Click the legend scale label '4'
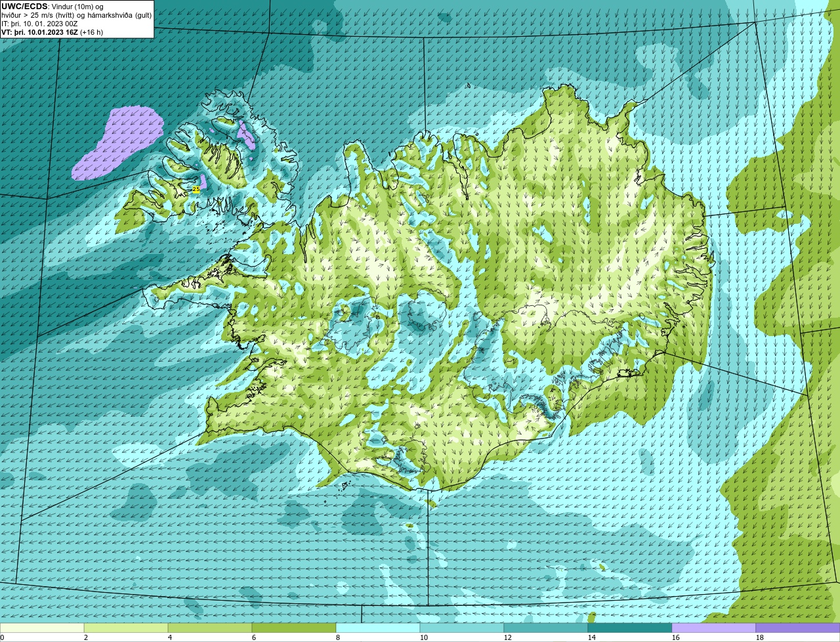The width and height of the screenshot is (840, 642). point(170,637)
